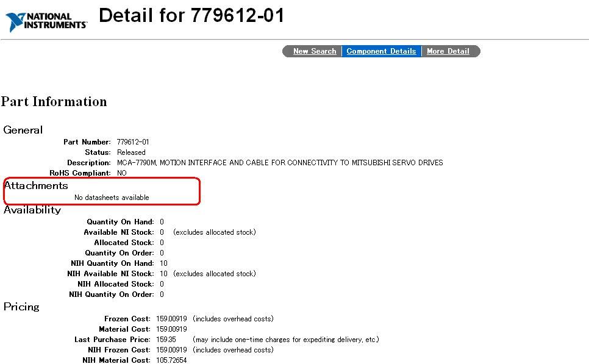This screenshot has height=364, width=589.
Task: Click the MCA-7790M description text
Action: click(x=280, y=163)
